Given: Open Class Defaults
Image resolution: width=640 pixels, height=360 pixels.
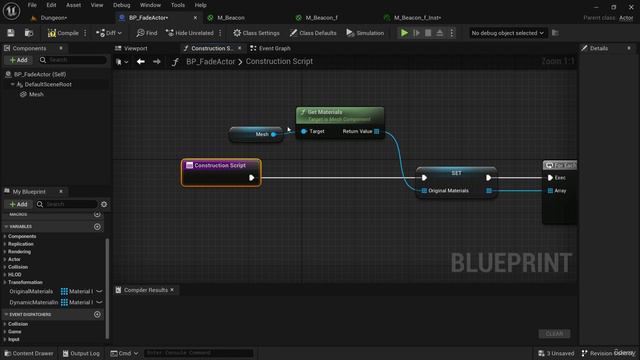Looking at the screenshot, I should 313,33.
